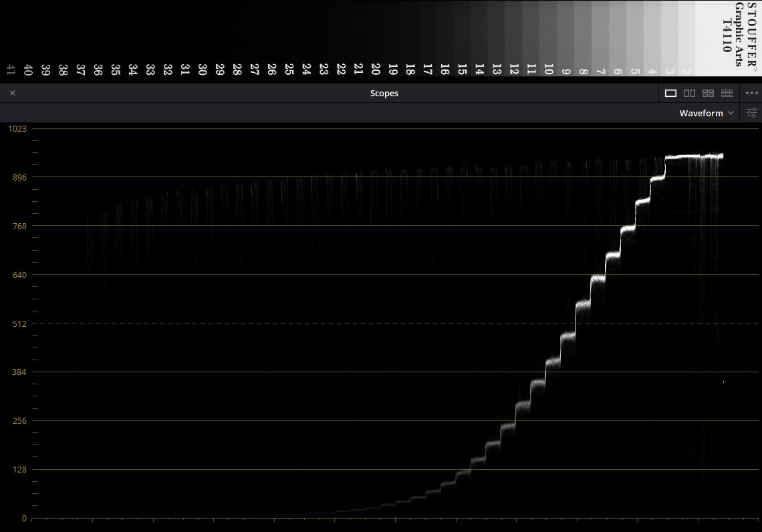Click the 512 scale label
The width and height of the screenshot is (762, 532).
(19, 323)
